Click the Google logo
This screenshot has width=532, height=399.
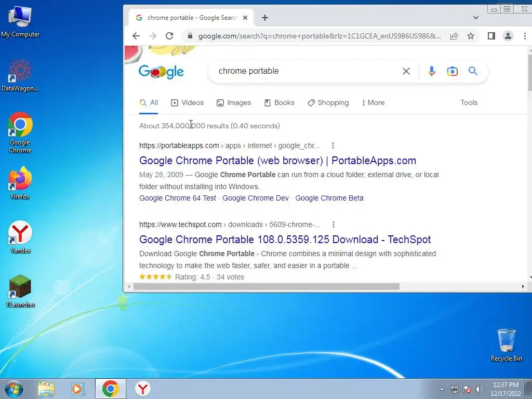(x=161, y=72)
